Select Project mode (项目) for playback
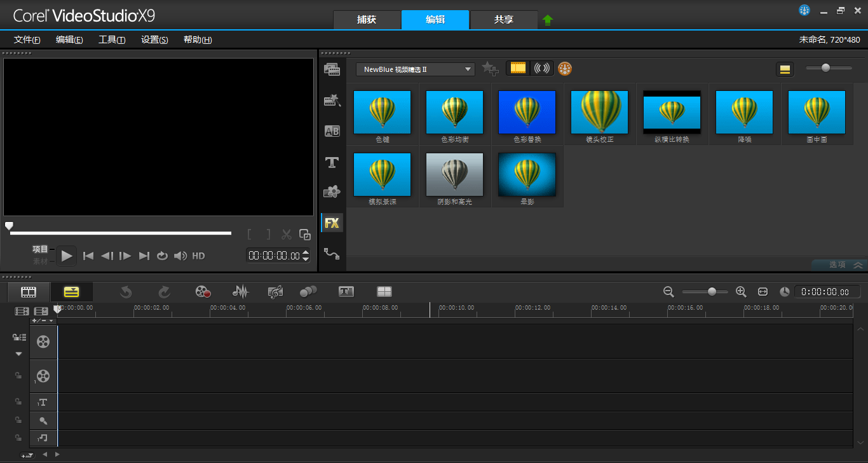Viewport: 868px width, 463px height. 41,249
